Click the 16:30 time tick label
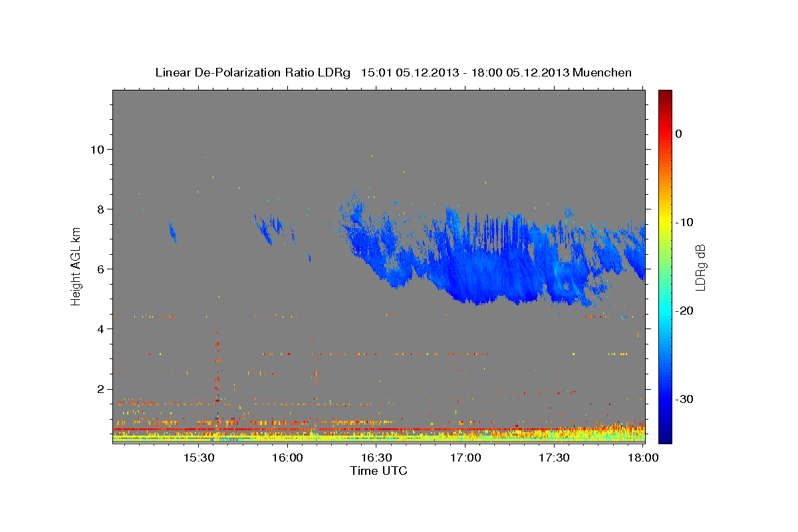798x532 pixels. pyautogui.click(x=377, y=458)
